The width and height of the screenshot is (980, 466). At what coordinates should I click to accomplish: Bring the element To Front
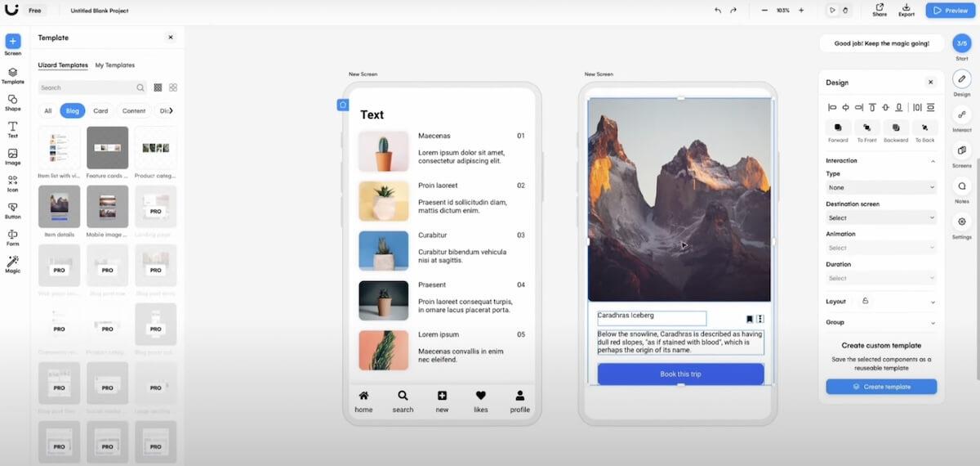(x=866, y=128)
